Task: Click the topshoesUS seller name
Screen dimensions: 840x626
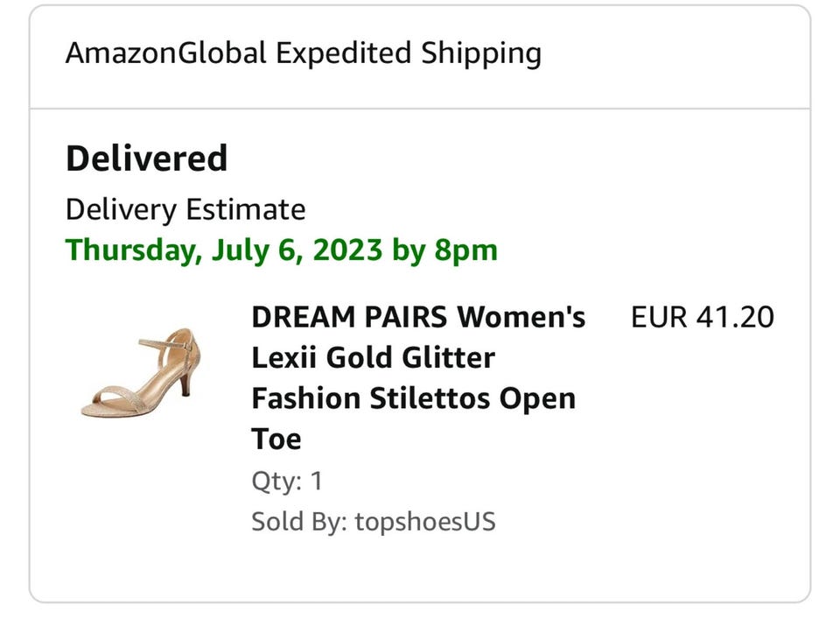Action: click(x=424, y=522)
